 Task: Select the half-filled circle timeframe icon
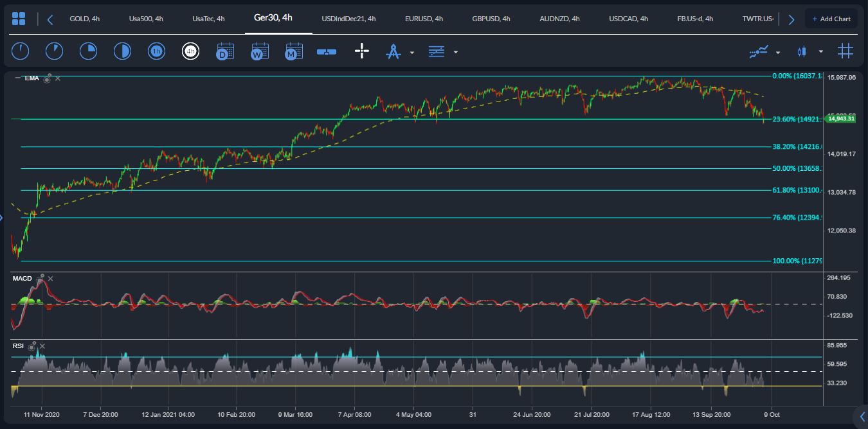tap(122, 51)
